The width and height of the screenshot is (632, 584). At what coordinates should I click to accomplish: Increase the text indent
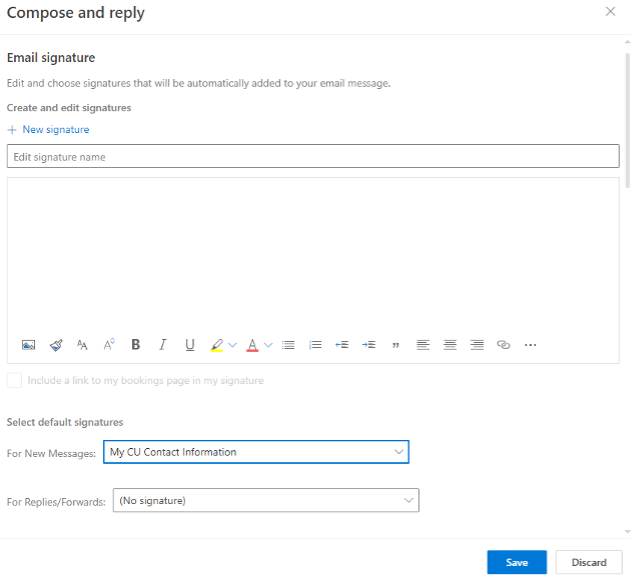pos(369,345)
